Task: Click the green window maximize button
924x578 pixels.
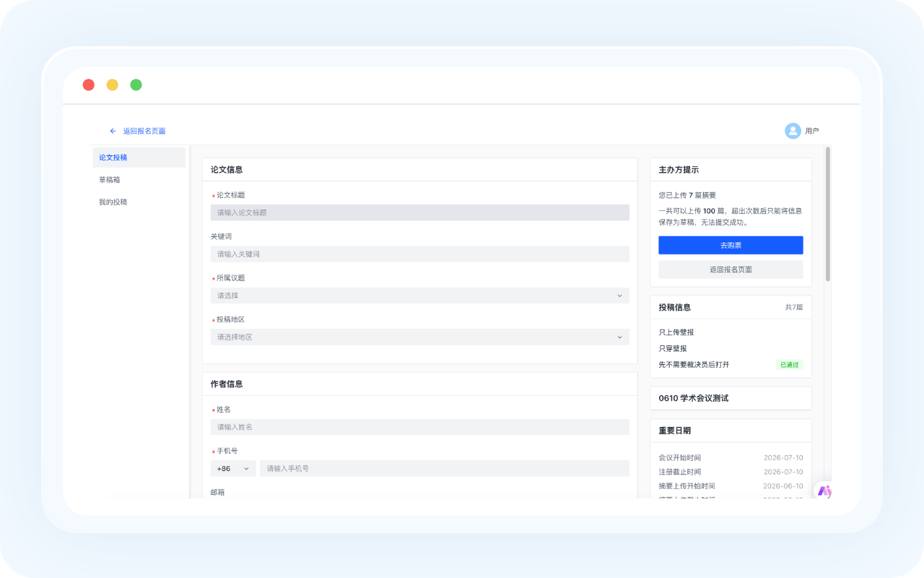Action: point(136,85)
